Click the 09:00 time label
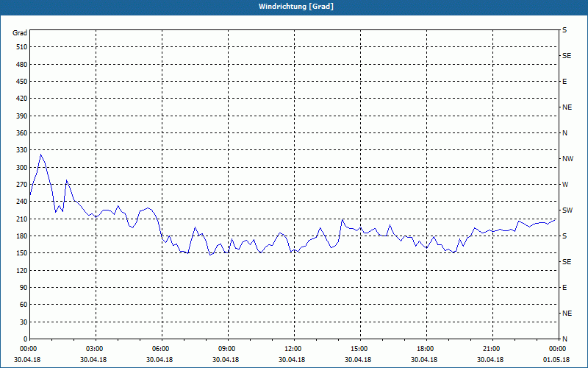The height and width of the screenshot is (368, 588). (x=228, y=349)
